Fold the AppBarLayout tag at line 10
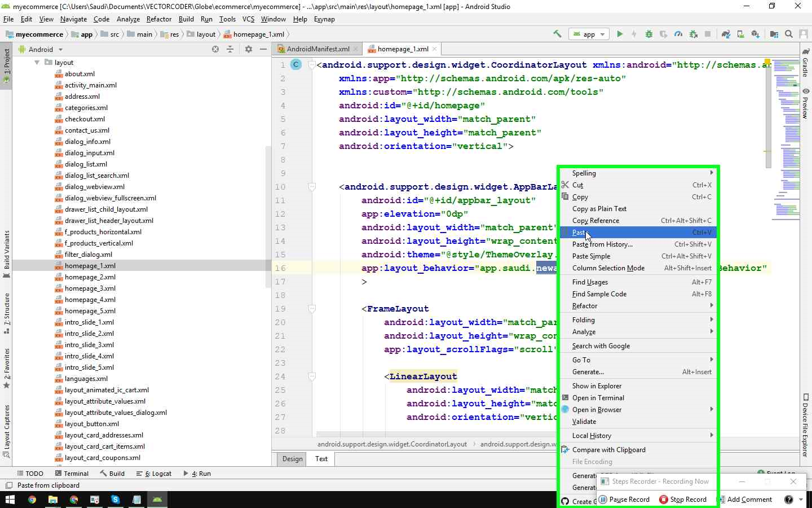This screenshot has height=508, width=812. 311,187
